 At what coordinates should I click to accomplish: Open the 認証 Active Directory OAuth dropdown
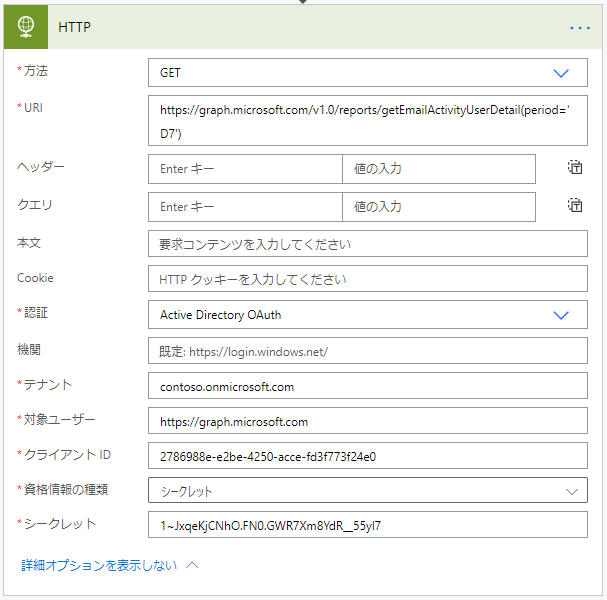click(x=368, y=315)
